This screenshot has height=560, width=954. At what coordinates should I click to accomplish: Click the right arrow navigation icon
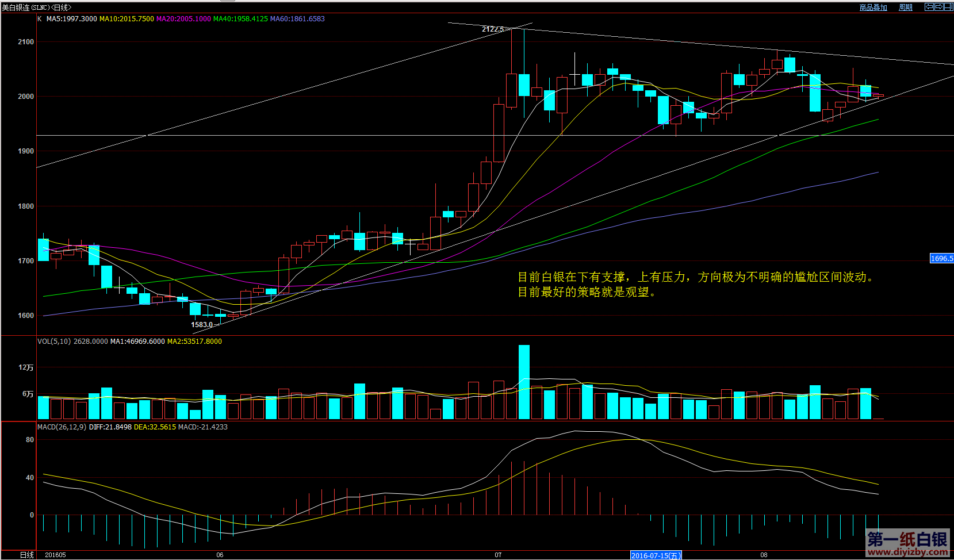(x=938, y=7)
